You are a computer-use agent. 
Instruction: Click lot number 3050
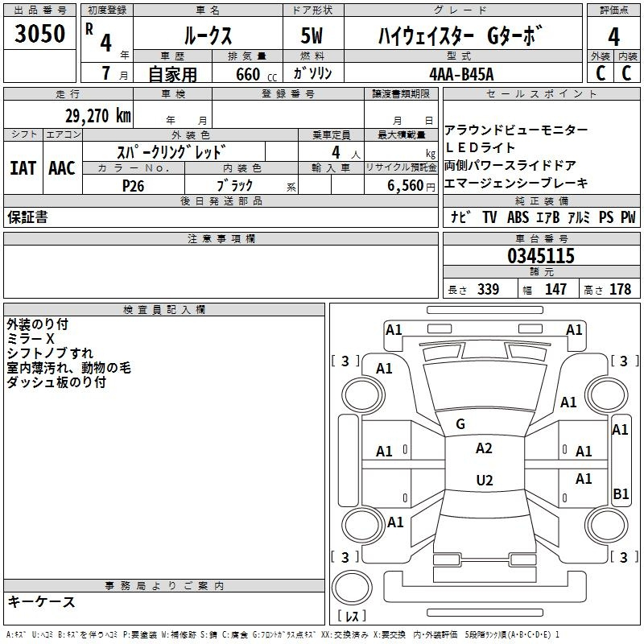click(x=39, y=34)
